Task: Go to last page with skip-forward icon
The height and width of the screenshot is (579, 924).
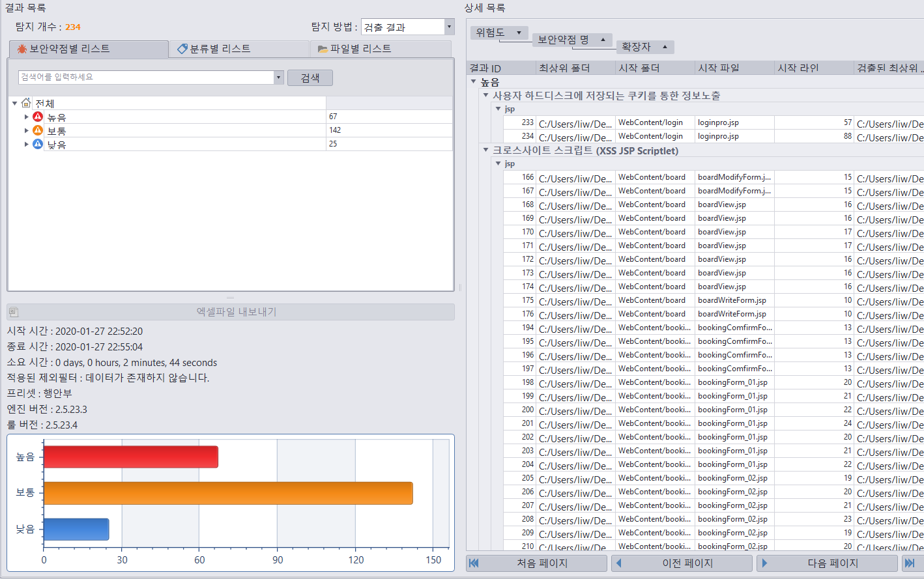Action: coord(910,563)
